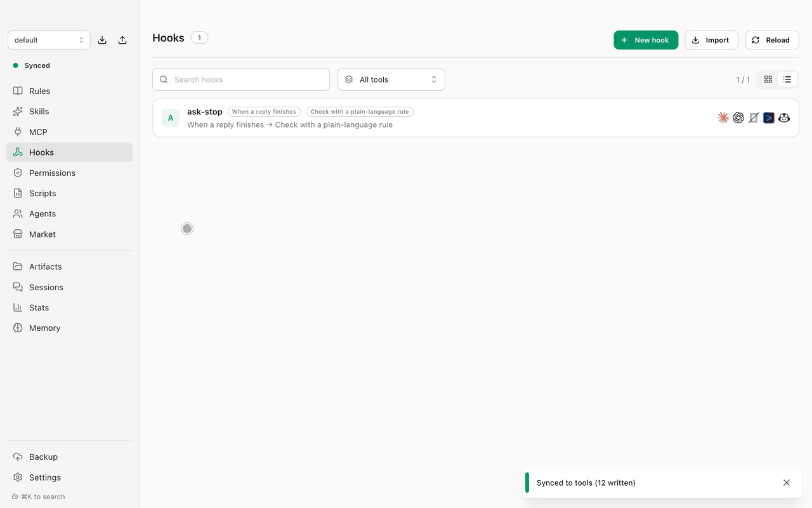The image size is (812, 508).
Task: Open the default profile dropdown
Action: point(49,40)
